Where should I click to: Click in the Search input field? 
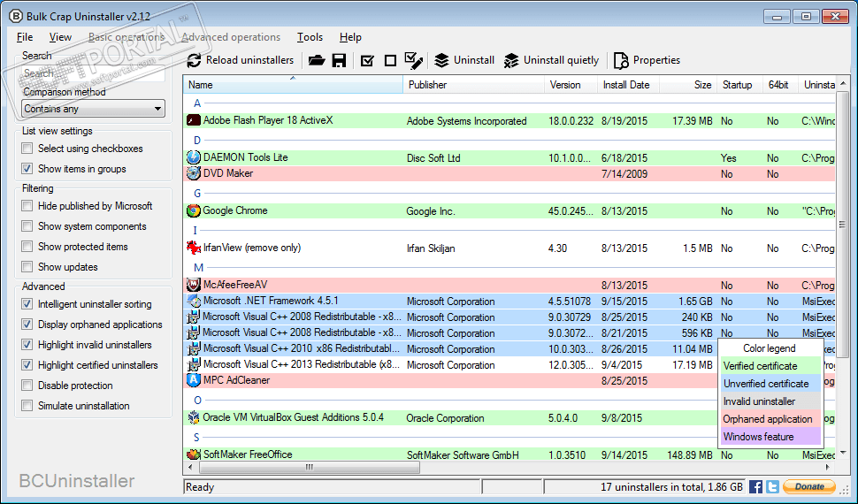(93, 73)
